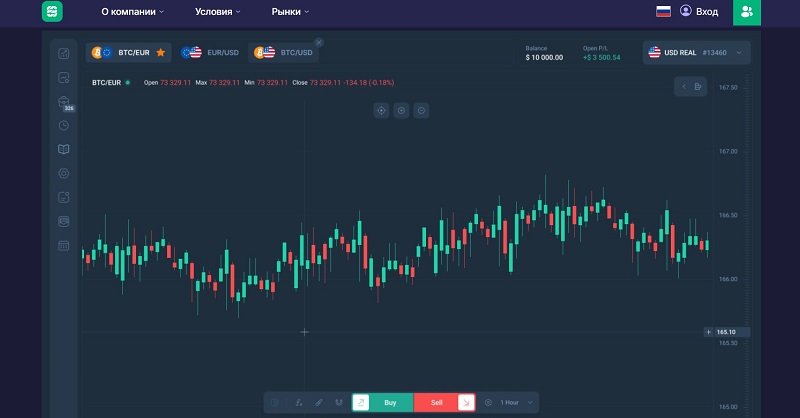Expand the USD REAL account dropdown

pyautogui.click(x=740, y=52)
